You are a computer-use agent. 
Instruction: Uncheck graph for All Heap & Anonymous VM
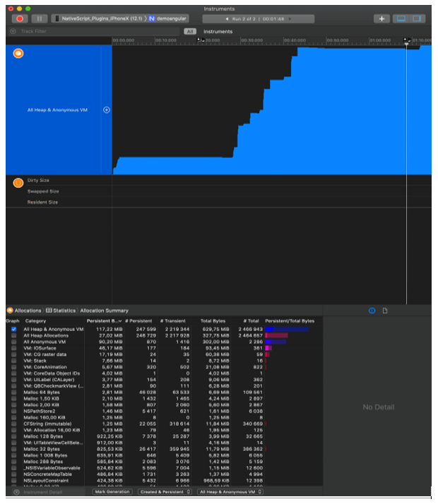click(x=14, y=329)
